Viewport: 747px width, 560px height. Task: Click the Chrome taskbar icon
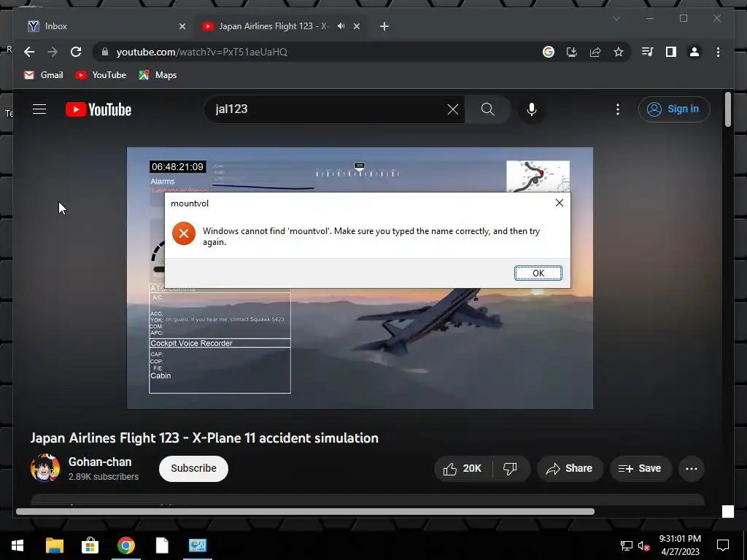(126, 545)
